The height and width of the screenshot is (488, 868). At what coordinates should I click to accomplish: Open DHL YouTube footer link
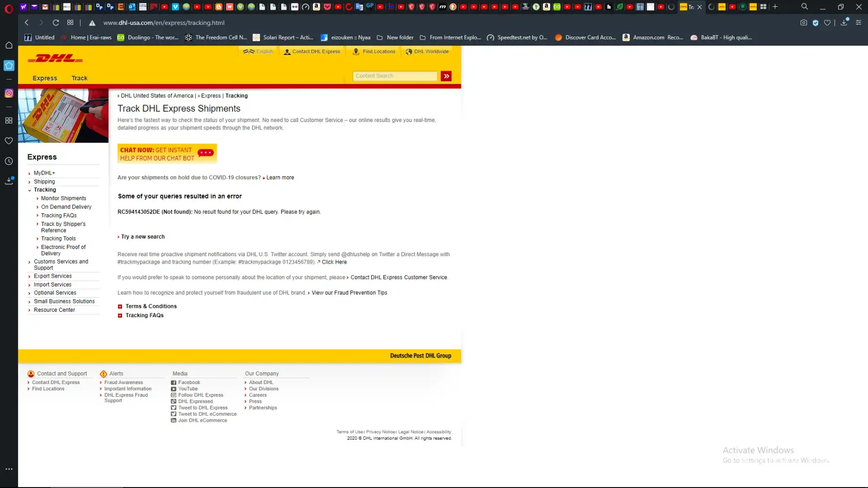pyautogui.click(x=188, y=389)
